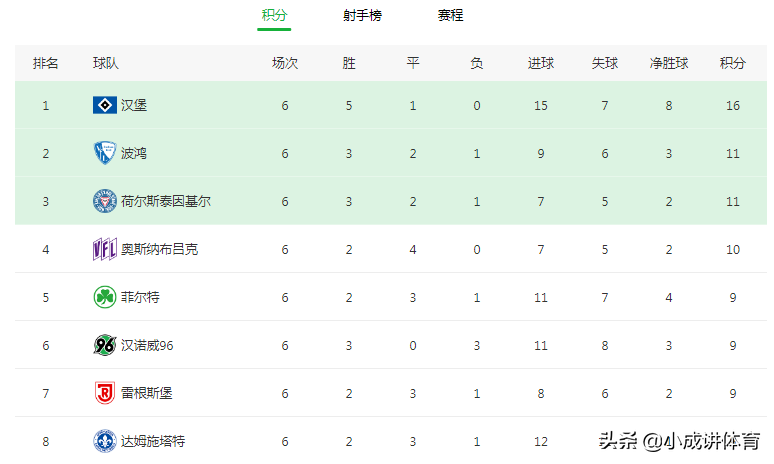Viewport: 774px width, 464px height.
Task: Open team name 汉诺威96
Action: point(147,346)
